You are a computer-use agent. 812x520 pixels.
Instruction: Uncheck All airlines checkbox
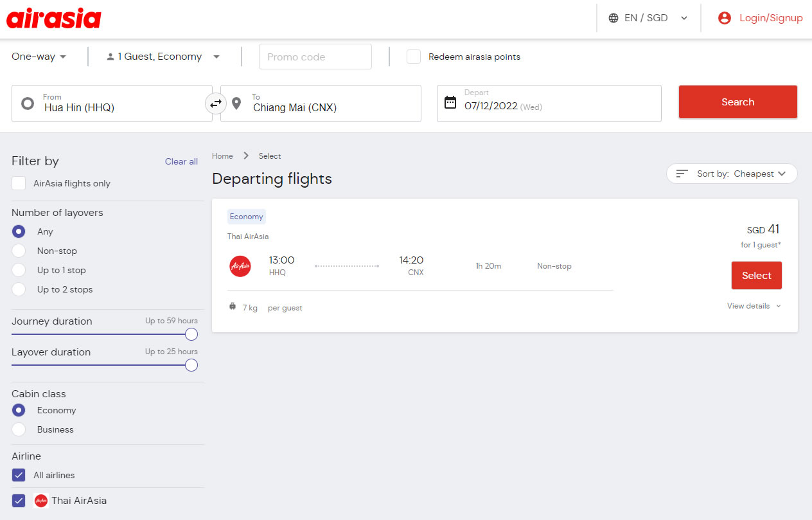click(19, 475)
